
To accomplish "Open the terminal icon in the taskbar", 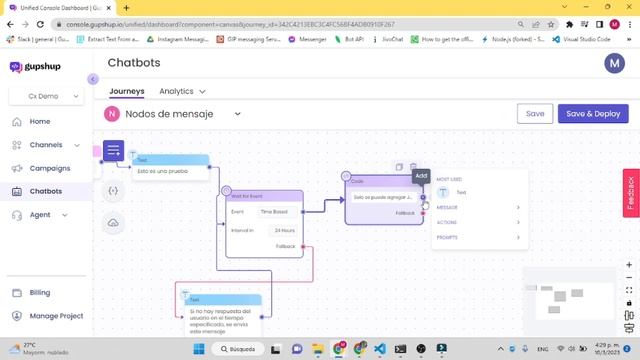I will [400, 349].
